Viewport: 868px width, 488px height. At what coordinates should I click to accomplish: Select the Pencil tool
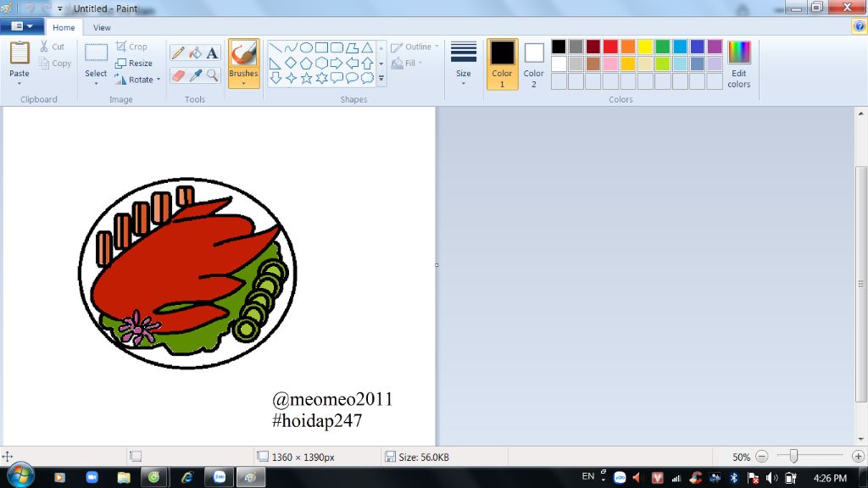(x=178, y=53)
